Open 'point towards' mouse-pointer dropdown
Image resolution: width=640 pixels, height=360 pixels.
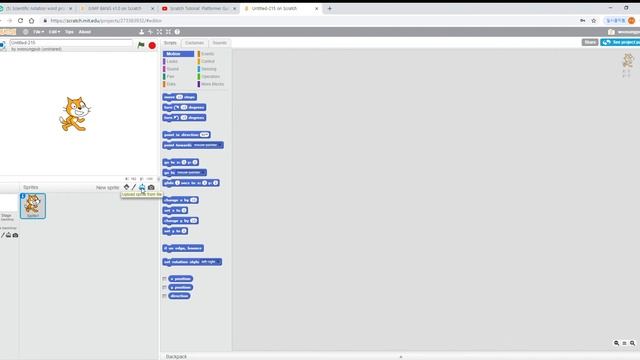(x=208, y=145)
